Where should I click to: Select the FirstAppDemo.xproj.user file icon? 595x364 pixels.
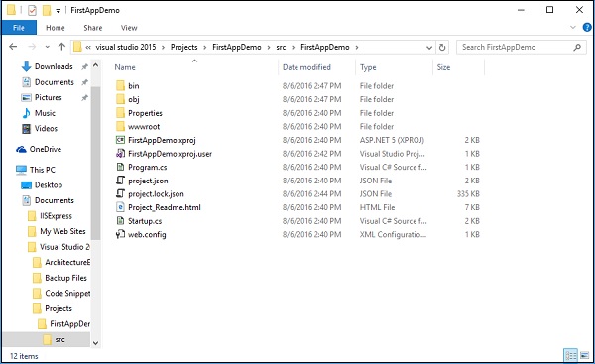click(x=120, y=154)
